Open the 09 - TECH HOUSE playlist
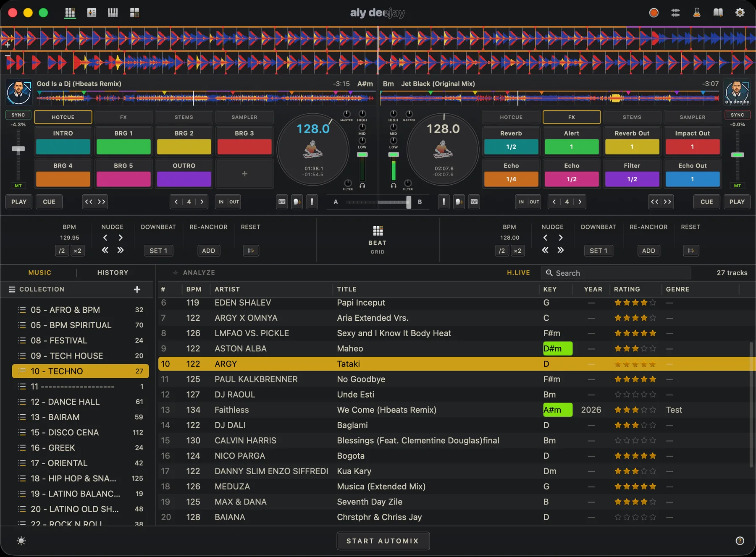The height and width of the screenshot is (557, 756). click(81, 356)
